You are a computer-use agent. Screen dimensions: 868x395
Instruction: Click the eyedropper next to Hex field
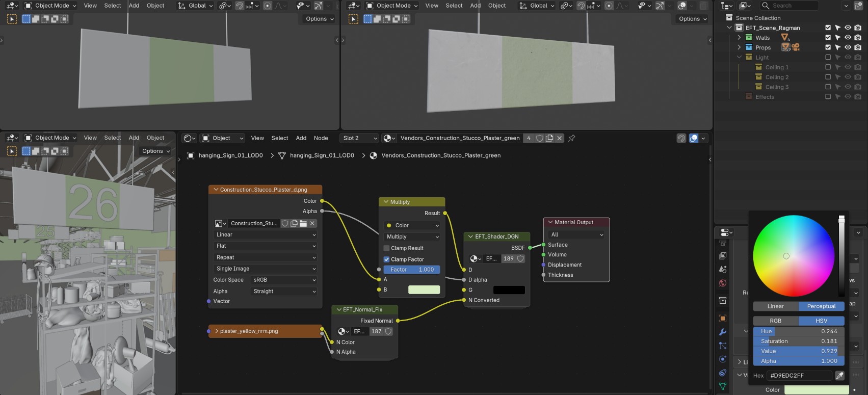click(839, 376)
